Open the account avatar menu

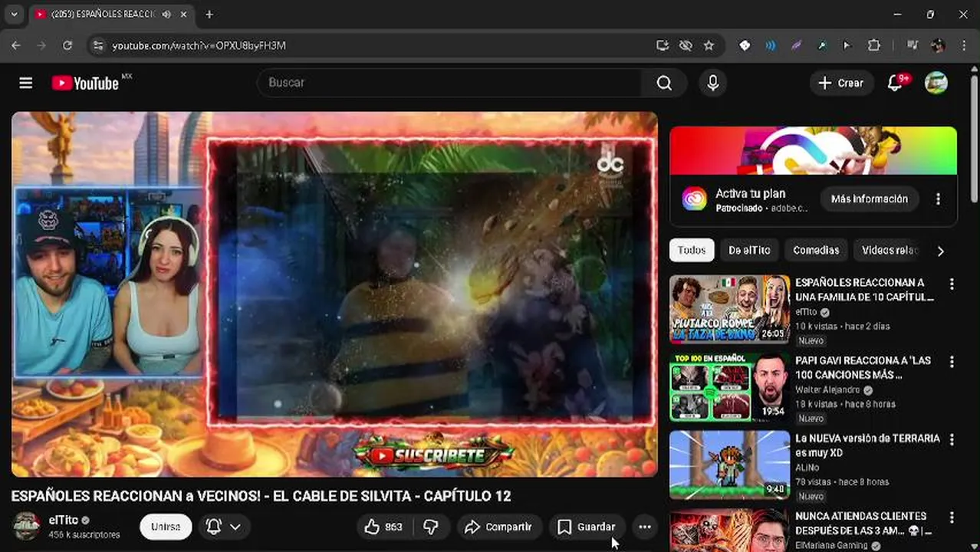coord(936,83)
